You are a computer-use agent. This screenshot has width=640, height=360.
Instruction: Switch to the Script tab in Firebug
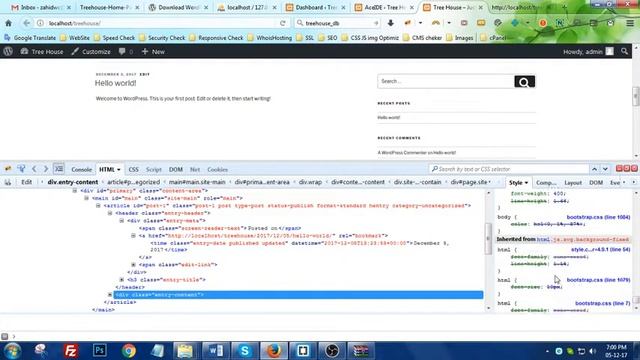(153, 169)
